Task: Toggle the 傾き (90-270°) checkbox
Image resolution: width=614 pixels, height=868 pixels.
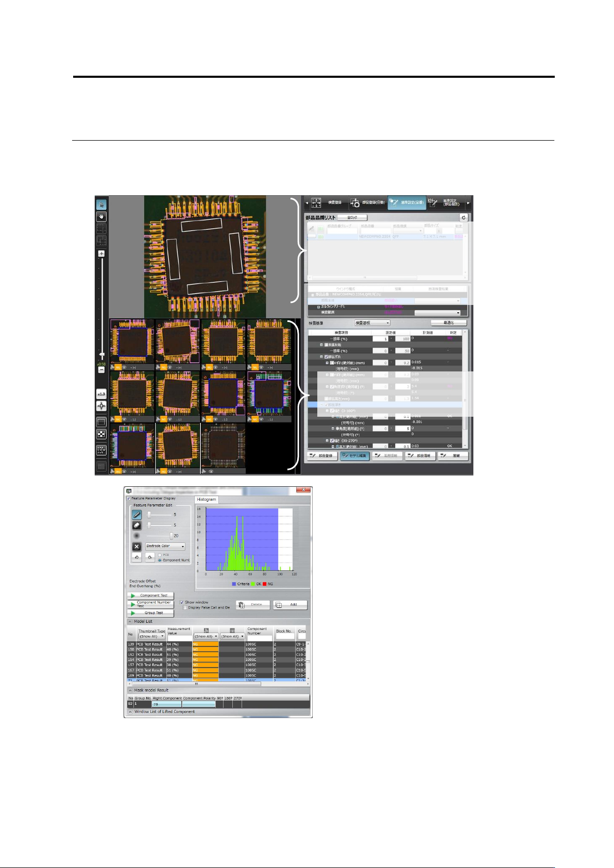Action: click(x=332, y=441)
